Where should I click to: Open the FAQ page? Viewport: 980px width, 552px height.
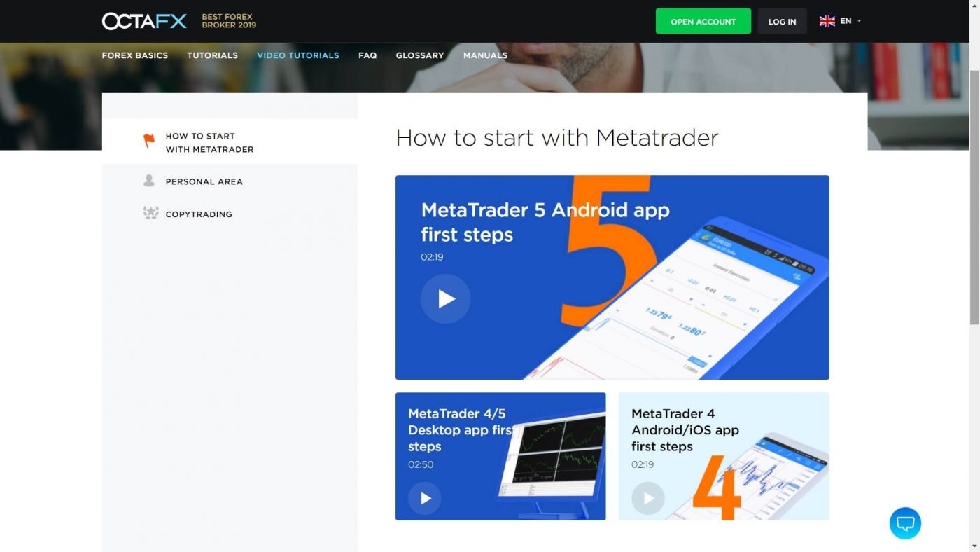[x=367, y=55]
